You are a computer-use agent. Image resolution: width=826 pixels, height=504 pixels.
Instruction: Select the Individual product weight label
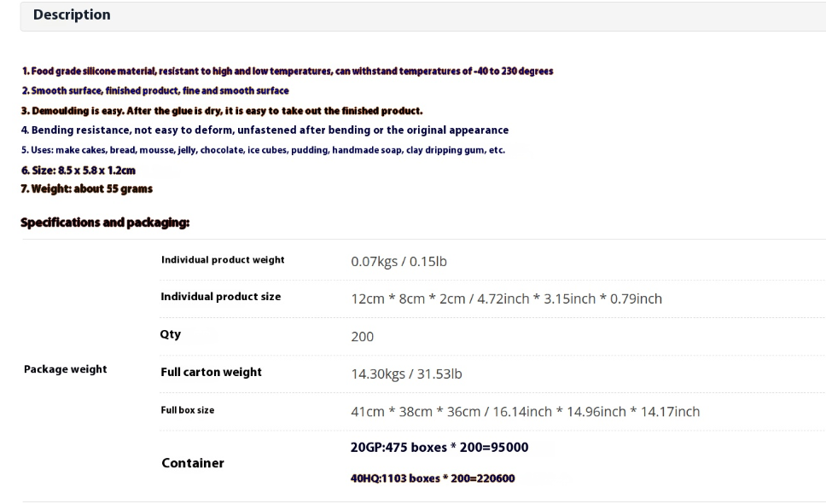tap(223, 259)
